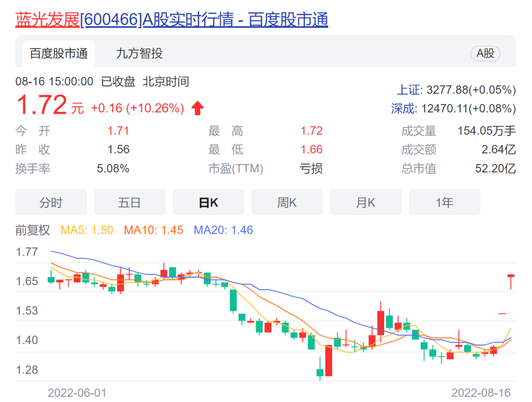The height and width of the screenshot is (402, 532).
Task: Click the red up-arrow price change icon
Action: point(198,108)
